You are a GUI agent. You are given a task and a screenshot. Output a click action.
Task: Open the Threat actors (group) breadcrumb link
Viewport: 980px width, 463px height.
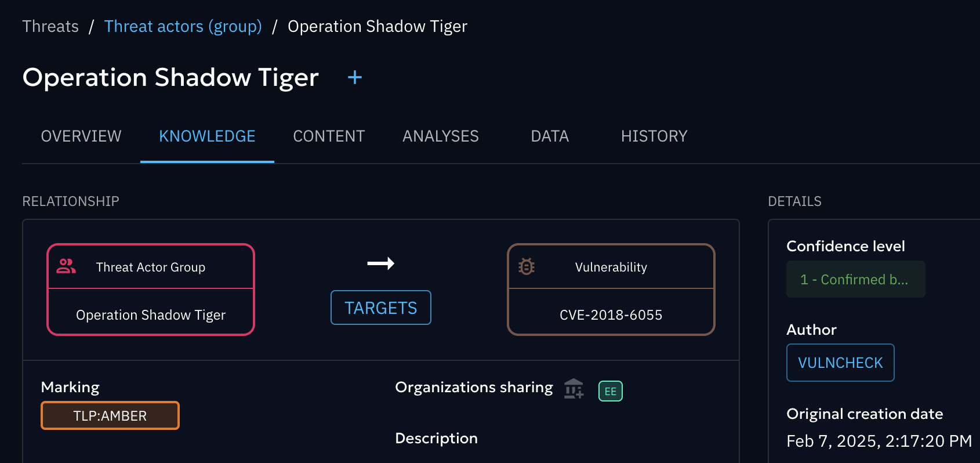tap(183, 26)
